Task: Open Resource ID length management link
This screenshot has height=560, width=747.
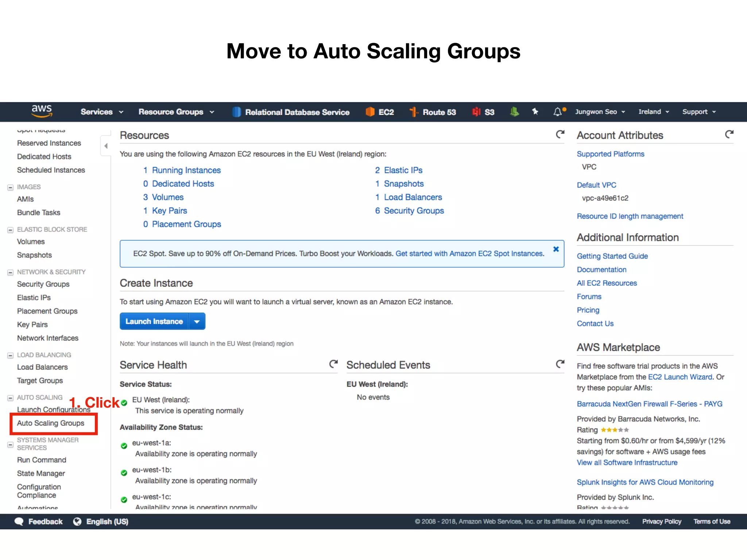Action: 630,216
